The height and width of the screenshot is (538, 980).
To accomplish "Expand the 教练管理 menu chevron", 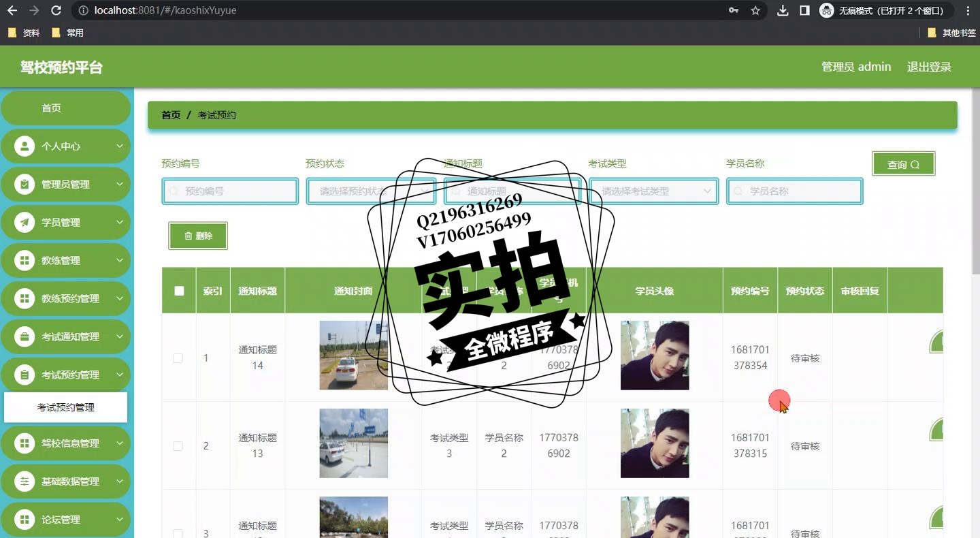I will pyautogui.click(x=120, y=261).
